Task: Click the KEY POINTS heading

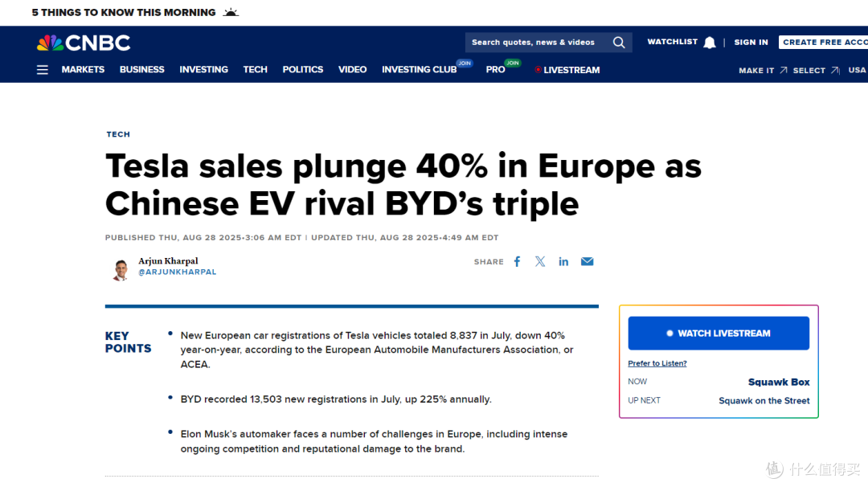Action: (x=128, y=342)
